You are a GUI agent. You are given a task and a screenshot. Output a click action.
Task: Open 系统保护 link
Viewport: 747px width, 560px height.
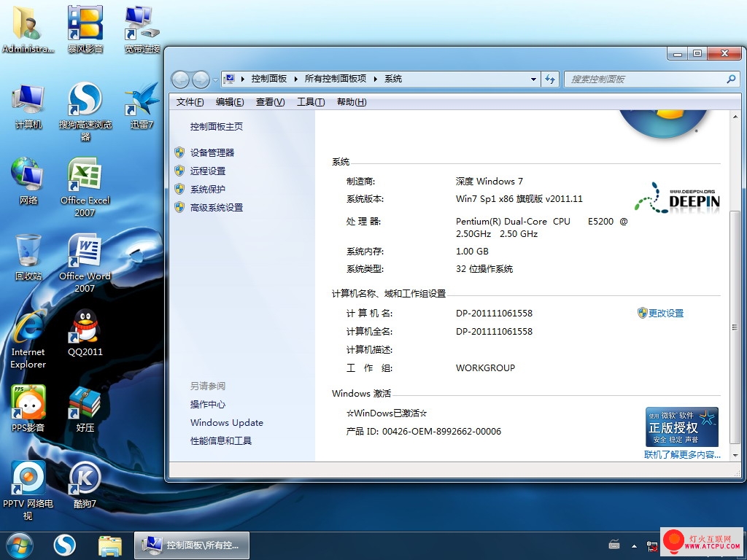[x=208, y=189]
